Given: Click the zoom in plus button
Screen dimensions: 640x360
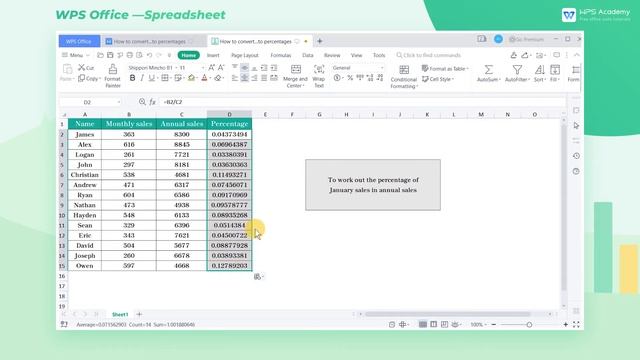Looking at the screenshot, I should tap(566, 324).
